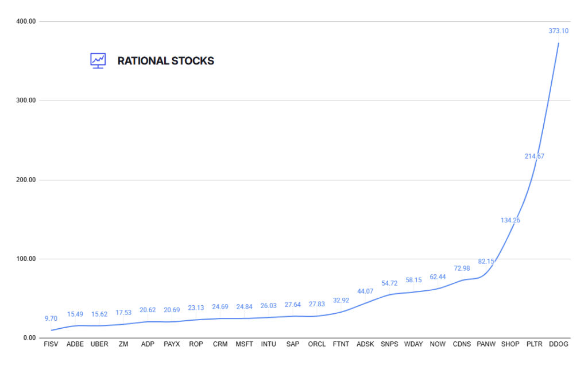Select the 200.00 y-axis label
The image size is (588, 365).
pyautogui.click(x=26, y=180)
